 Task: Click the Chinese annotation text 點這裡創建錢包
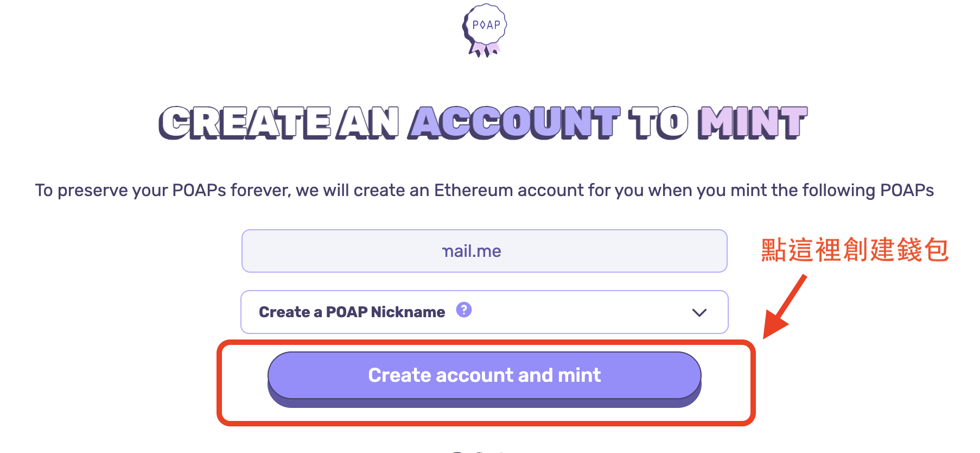coord(854,250)
